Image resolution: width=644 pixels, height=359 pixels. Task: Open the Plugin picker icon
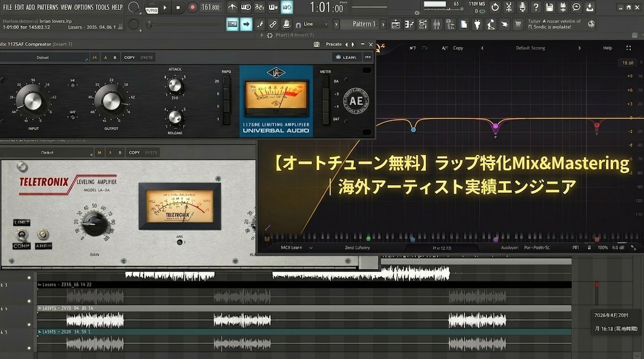[x=477, y=24]
